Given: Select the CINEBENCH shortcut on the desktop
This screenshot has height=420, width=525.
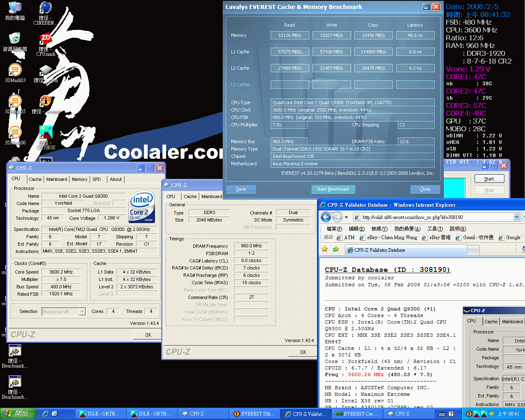Looking at the screenshot, I should click(x=45, y=13).
